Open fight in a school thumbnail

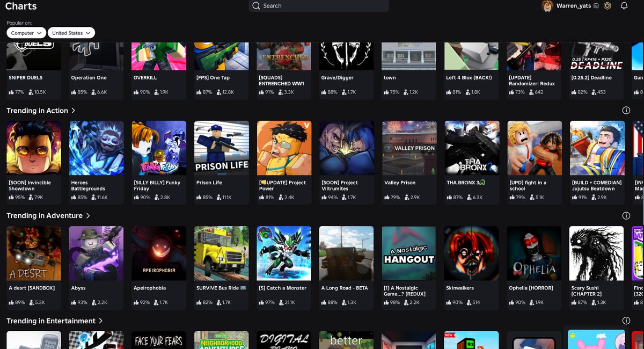(x=535, y=148)
